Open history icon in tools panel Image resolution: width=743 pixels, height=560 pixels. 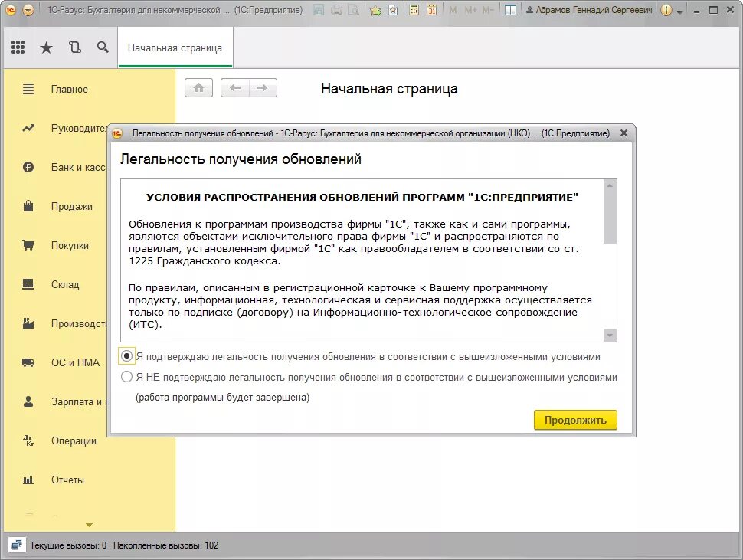coord(75,47)
